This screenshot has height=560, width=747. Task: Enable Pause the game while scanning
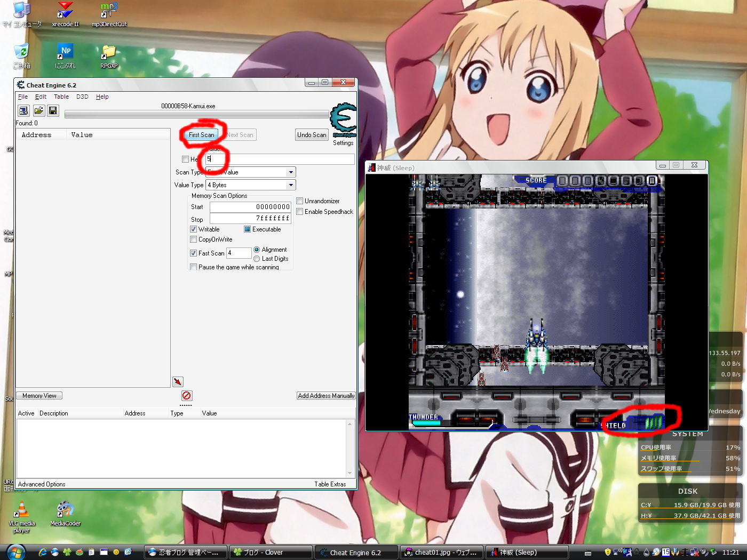pyautogui.click(x=194, y=267)
